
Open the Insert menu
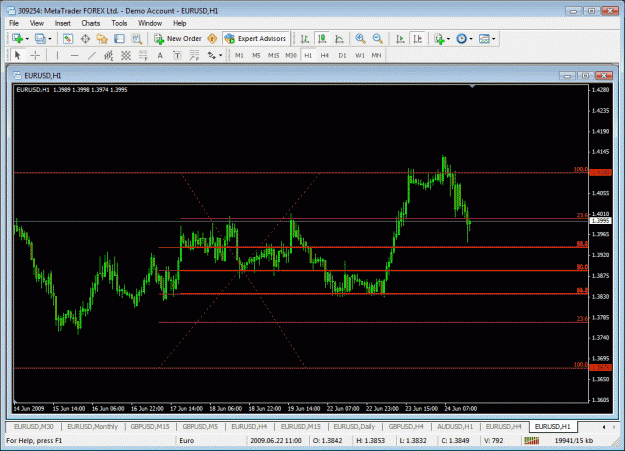click(63, 23)
